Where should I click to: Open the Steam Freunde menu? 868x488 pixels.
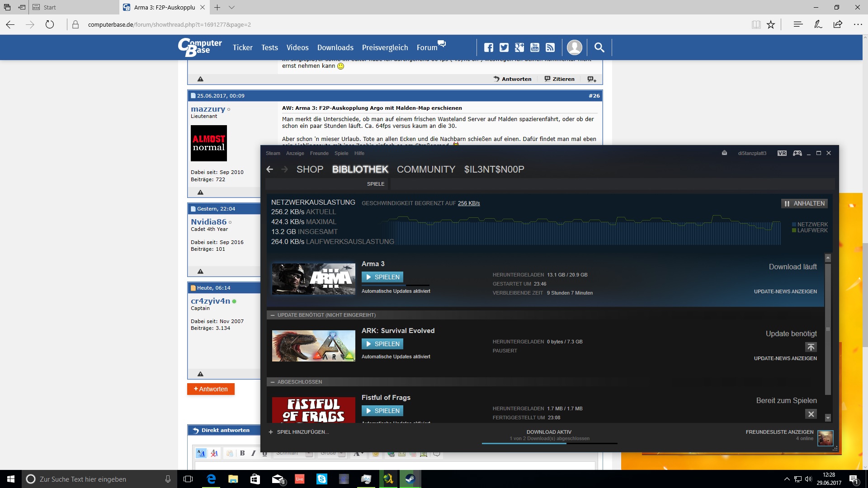coord(319,153)
